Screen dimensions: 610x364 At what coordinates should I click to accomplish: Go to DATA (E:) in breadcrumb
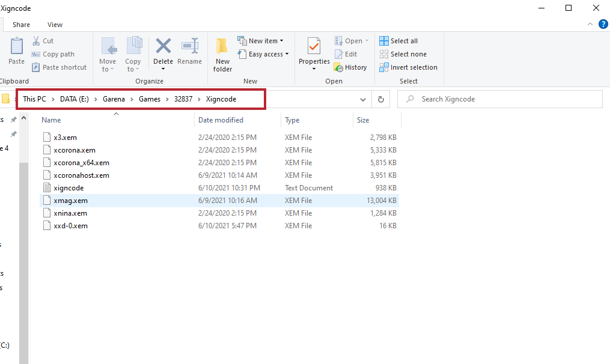75,99
